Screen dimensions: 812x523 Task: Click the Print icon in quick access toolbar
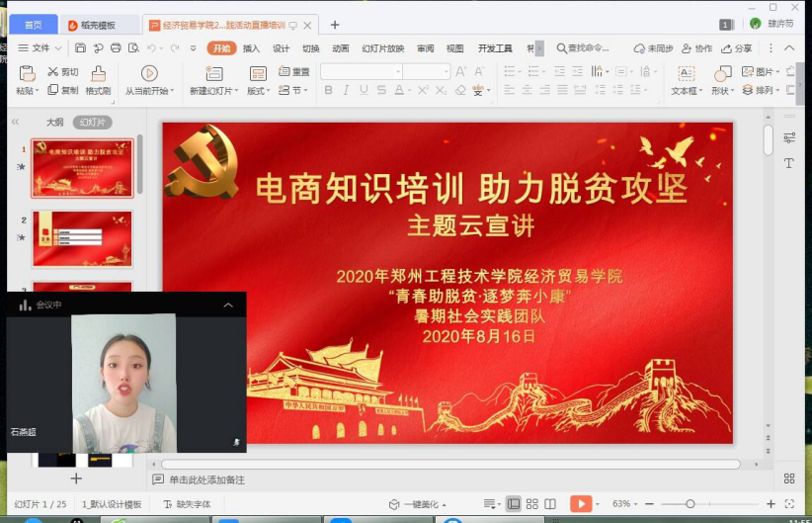116,48
